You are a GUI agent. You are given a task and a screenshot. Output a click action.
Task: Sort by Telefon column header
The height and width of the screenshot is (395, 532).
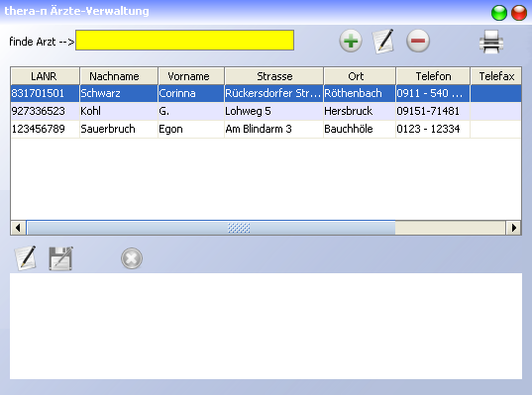pyautogui.click(x=433, y=76)
